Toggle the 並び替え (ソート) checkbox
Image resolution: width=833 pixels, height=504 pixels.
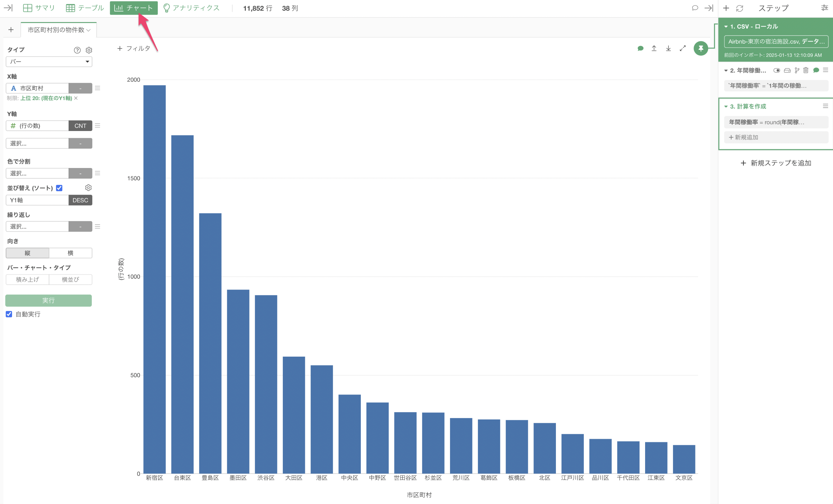click(x=59, y=188)
